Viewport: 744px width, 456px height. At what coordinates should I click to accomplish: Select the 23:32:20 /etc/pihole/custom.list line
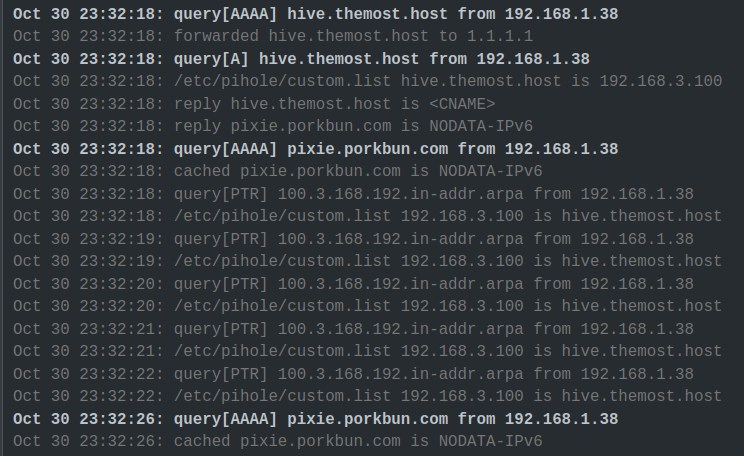[x=367, y=307]
